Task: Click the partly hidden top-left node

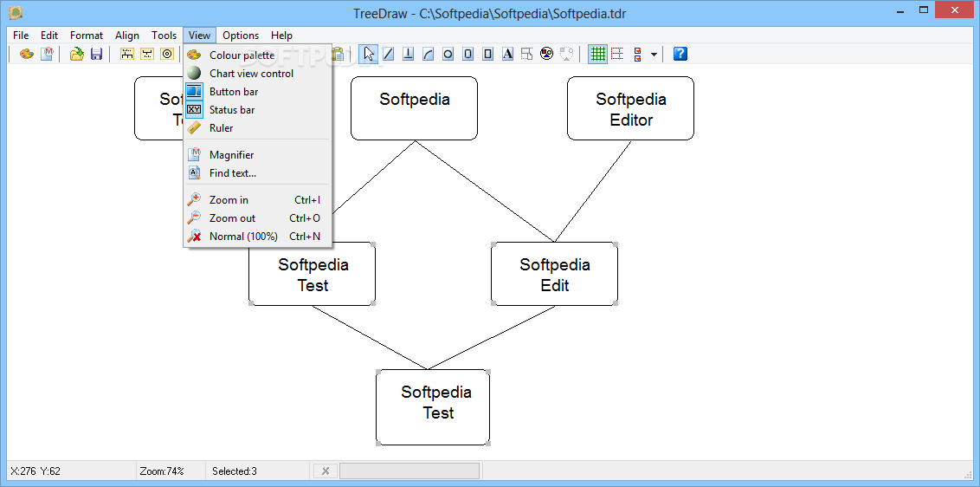Action: [158, 108]
